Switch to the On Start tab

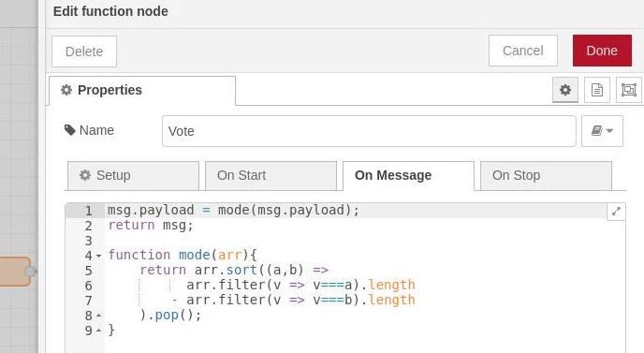[x=271, y=175]
